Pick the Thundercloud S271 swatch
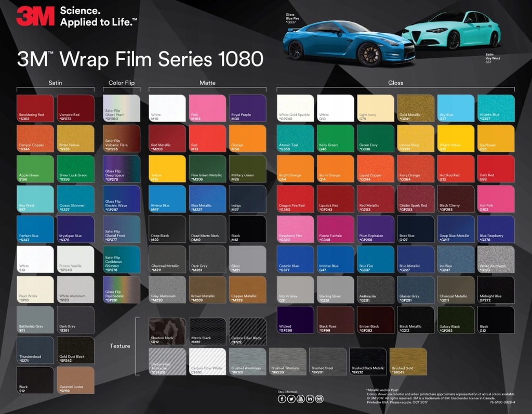 pos(35,350)
